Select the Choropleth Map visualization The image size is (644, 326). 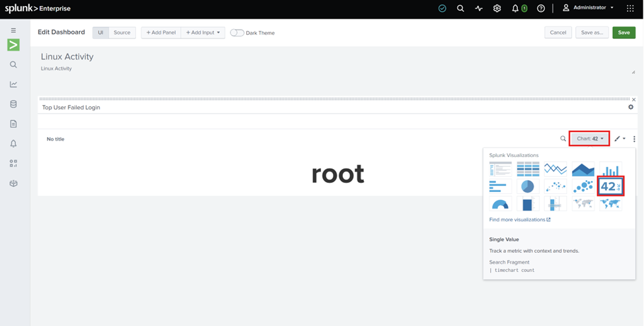click(x=611, y=204)
